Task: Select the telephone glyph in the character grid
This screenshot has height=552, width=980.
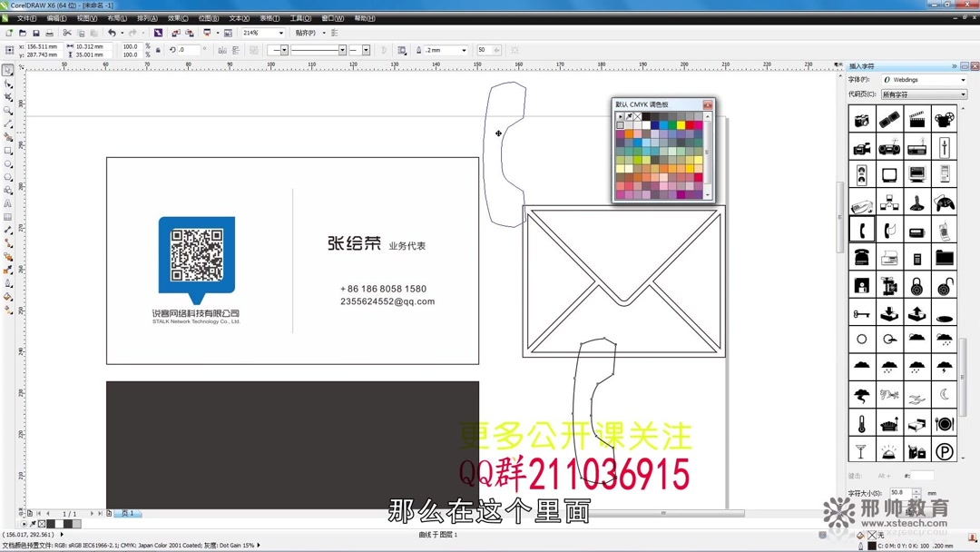Action: pos(860,229)
